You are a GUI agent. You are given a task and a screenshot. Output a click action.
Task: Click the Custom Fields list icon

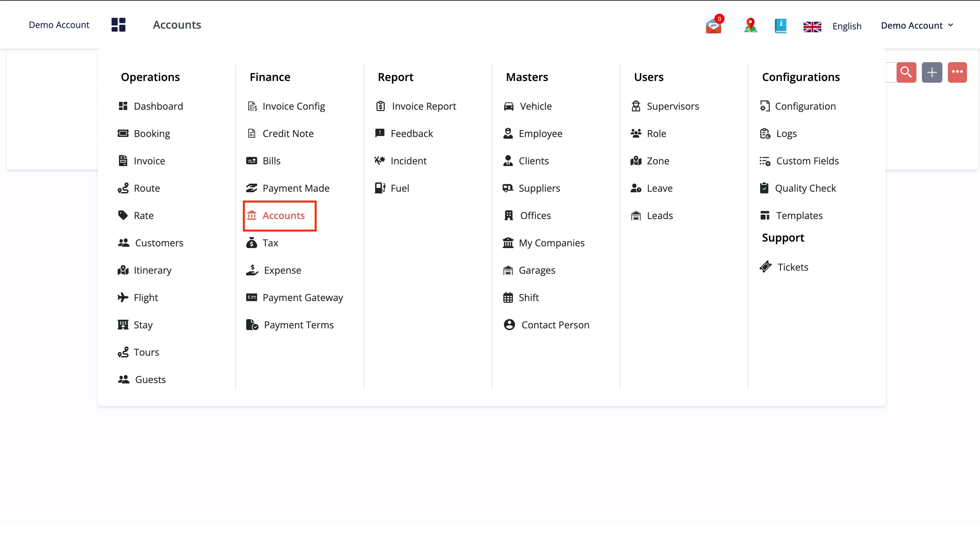point(765,161)
